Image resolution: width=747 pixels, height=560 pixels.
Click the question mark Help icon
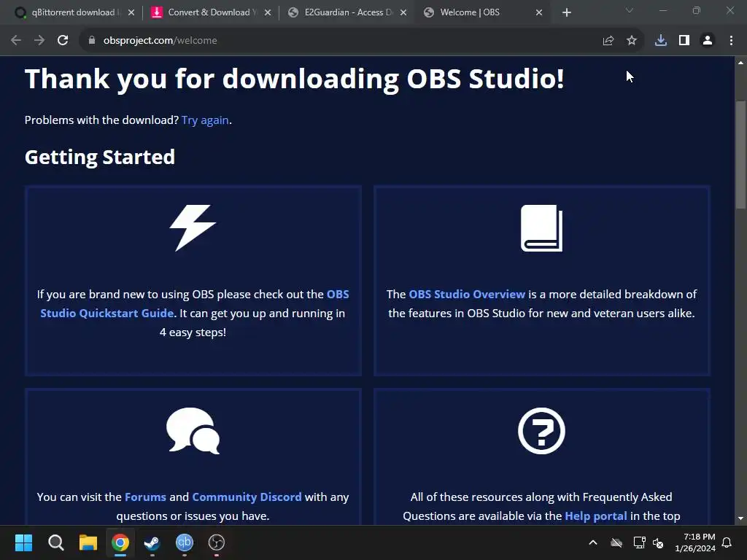(x=542, y=430)
